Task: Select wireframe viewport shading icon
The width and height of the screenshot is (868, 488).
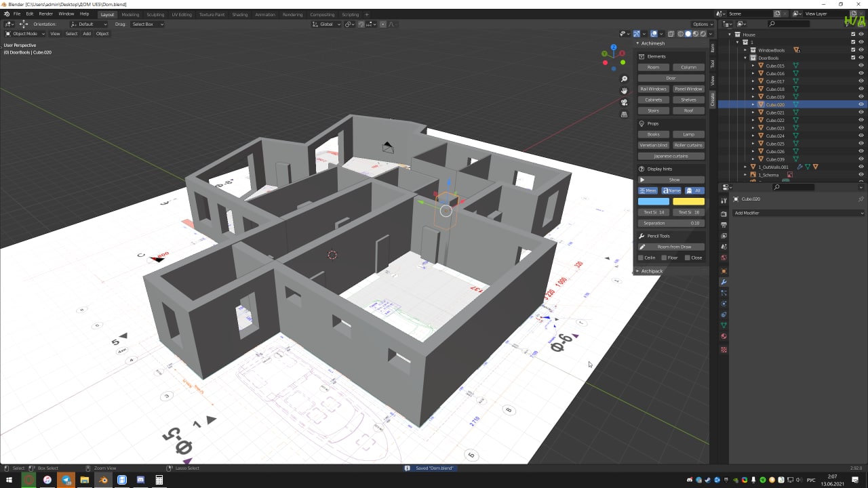Action: tap(680, 34)
